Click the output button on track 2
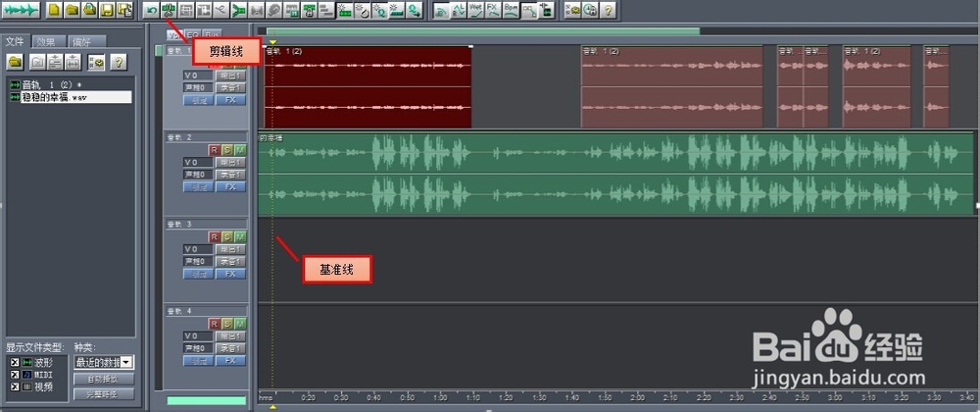Viewport: 980px width, 412px height. coord(230,163)
